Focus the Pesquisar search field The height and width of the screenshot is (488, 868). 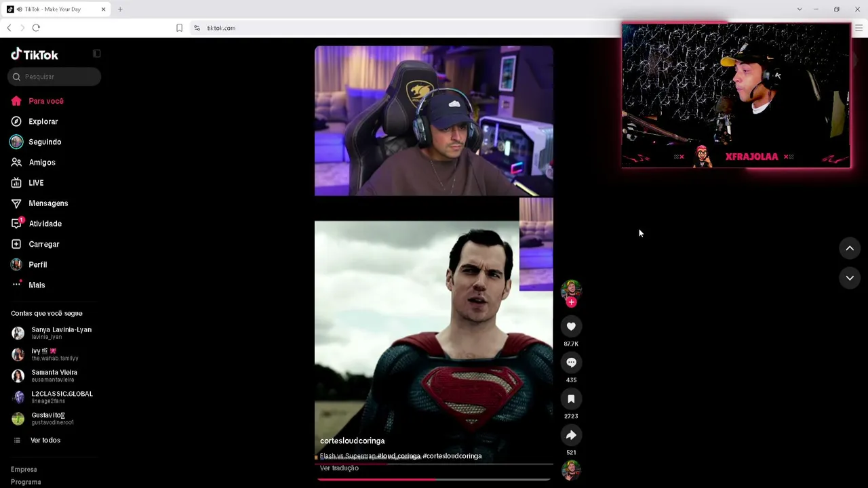point(54,77)
